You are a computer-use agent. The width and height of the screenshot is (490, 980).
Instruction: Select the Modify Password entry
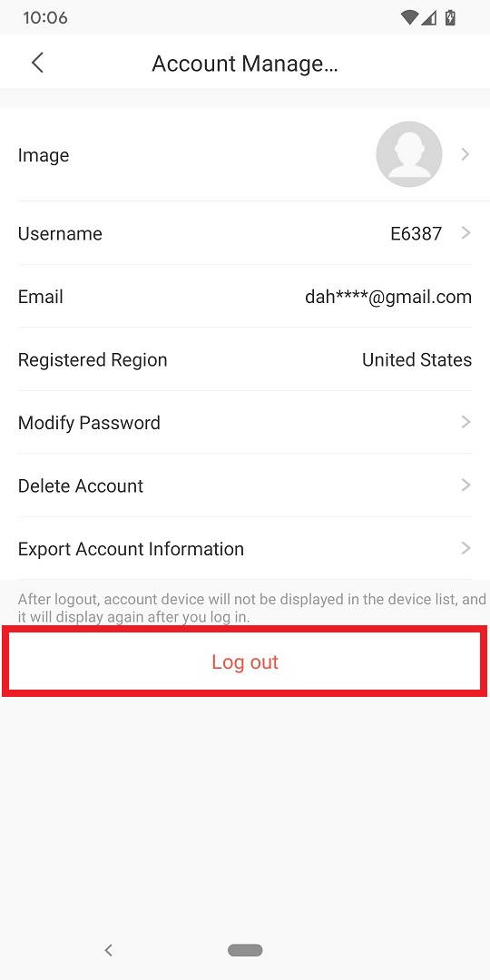click(x=245, y=423)
